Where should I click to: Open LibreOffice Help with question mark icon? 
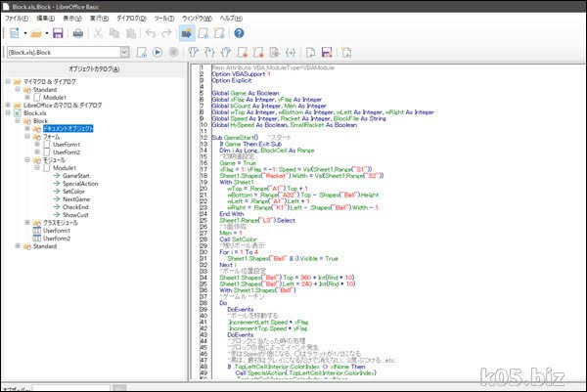tap(239, 33)
